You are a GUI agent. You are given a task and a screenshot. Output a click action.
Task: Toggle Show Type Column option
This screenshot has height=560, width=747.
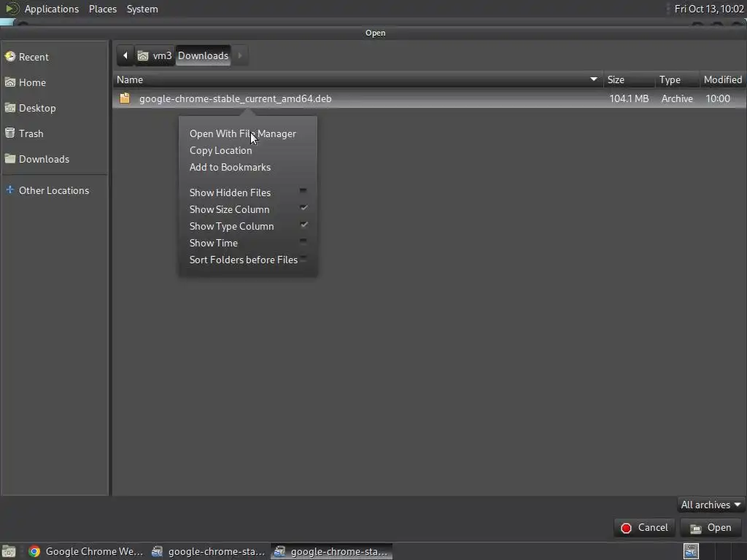coord(248,226)
